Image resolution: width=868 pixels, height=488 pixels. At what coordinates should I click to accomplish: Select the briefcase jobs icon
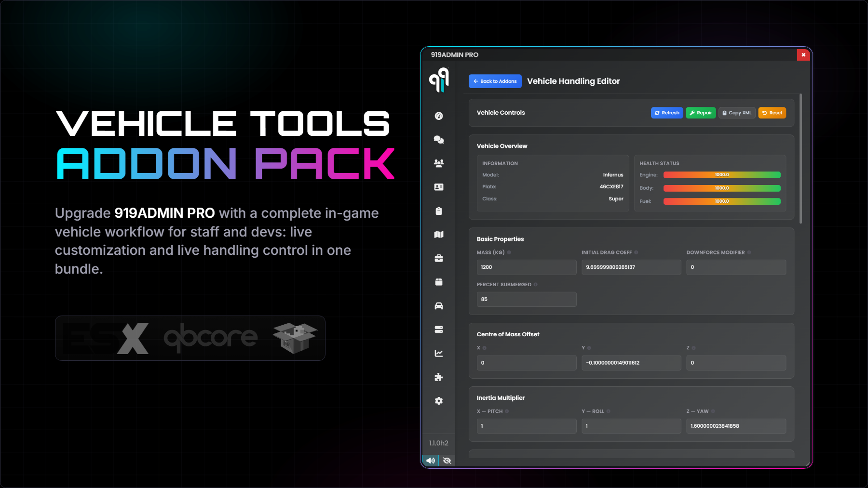[438, 258]
